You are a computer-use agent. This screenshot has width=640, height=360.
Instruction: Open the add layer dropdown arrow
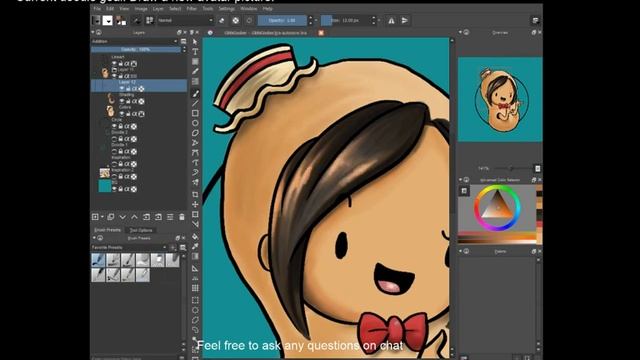(102, 217)
